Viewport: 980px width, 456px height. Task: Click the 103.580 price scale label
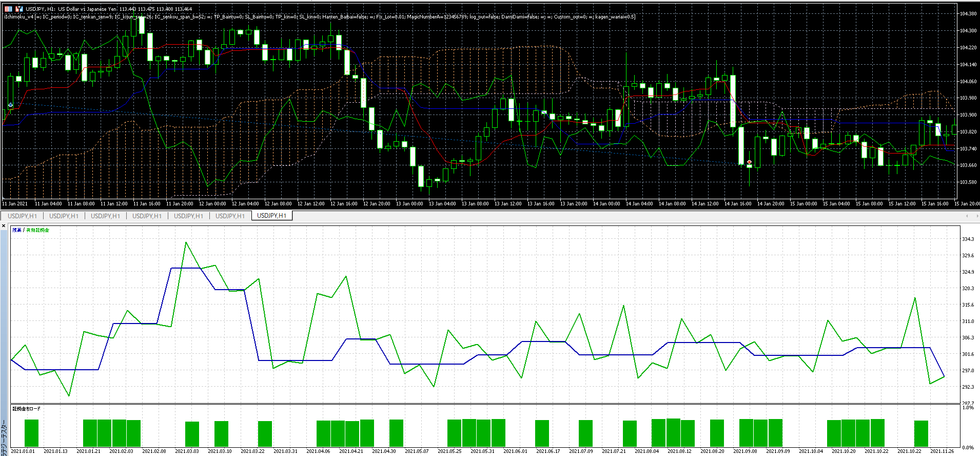tap(968, 182)
